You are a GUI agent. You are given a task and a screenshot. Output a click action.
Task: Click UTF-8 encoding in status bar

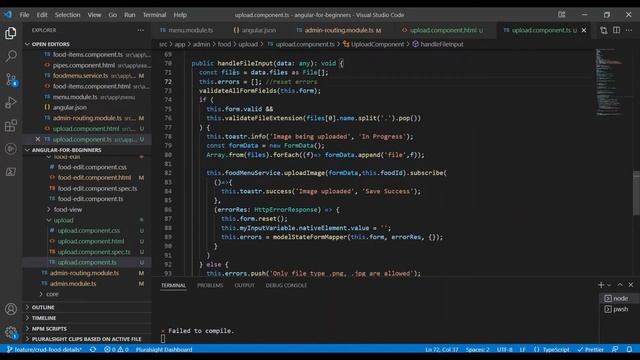(x=504, y=349)
